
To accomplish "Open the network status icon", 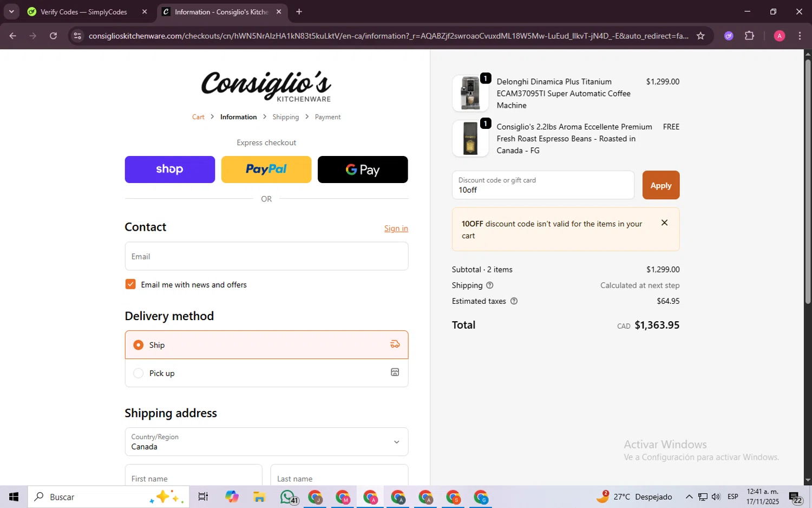I will tap(703, 497).
